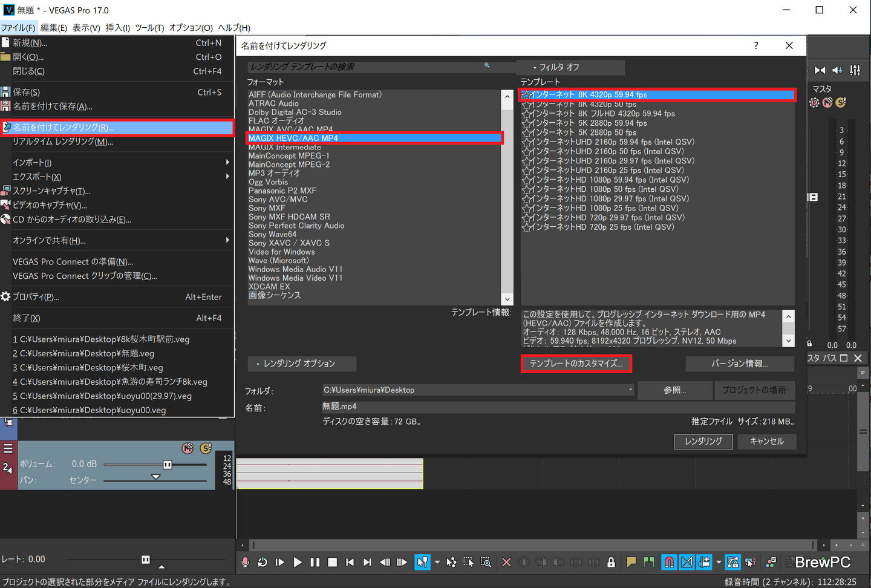Toggle Mute on the Master bus
The width and height of the screenshot is (871, 588).
pos(827,103)
